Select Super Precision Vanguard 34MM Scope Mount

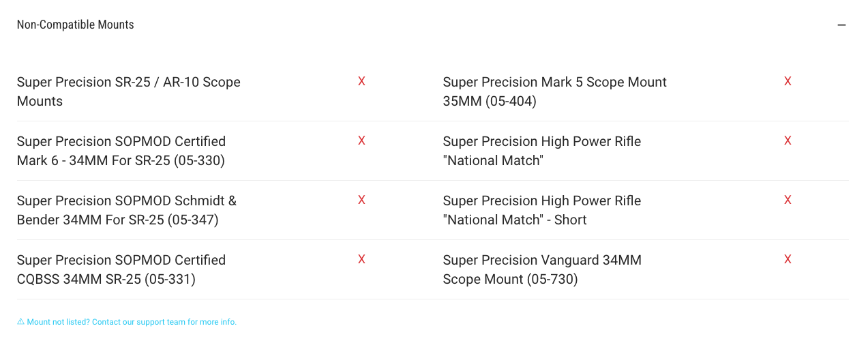542,269
